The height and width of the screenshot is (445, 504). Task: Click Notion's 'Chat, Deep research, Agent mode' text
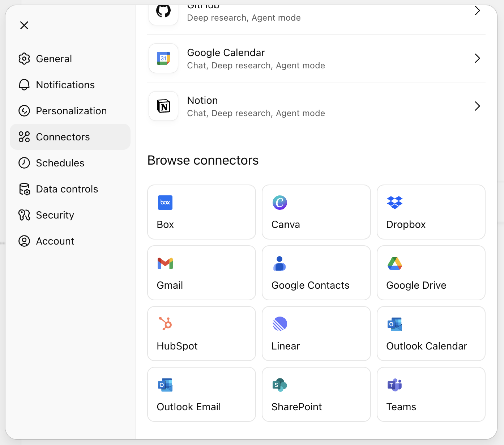pyautogui.click(x=256, y=113)
